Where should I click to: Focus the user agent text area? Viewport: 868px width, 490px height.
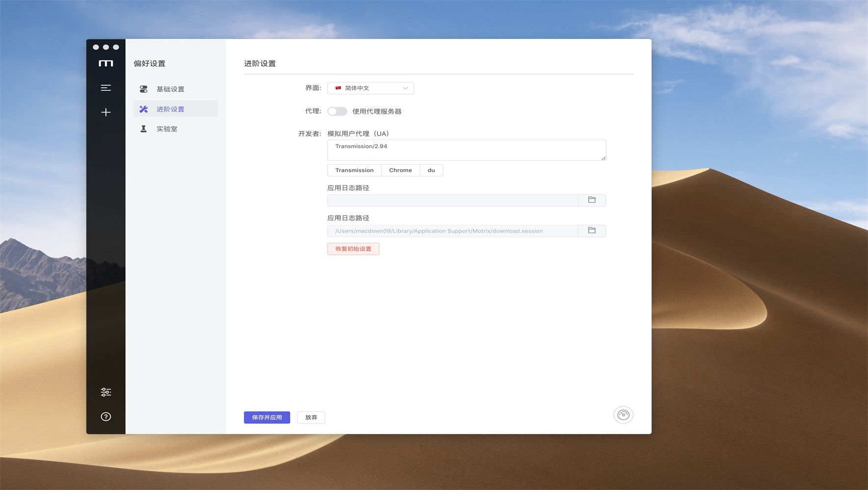click(x=467, y=150)
